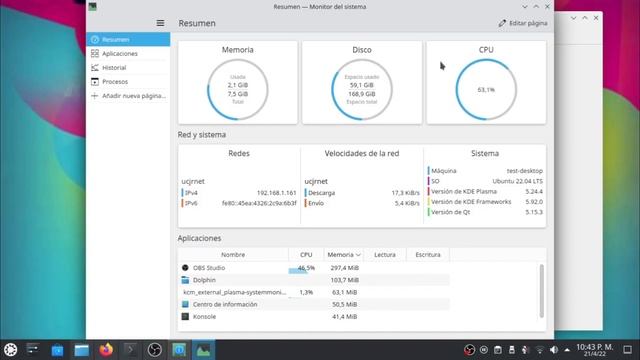Click the System Monitor taskbar entry
This screenshot has height=360, width=640.
(x=203, y=350)
